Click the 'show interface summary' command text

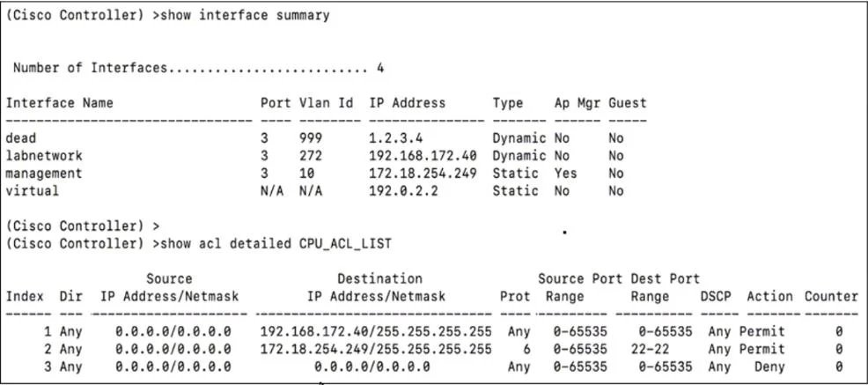(245, 16)
